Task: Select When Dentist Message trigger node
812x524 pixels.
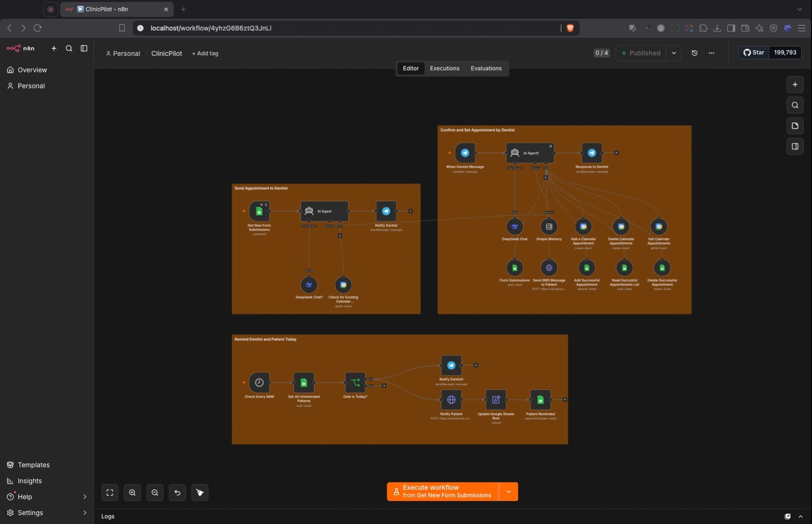Action: point(465,153)
